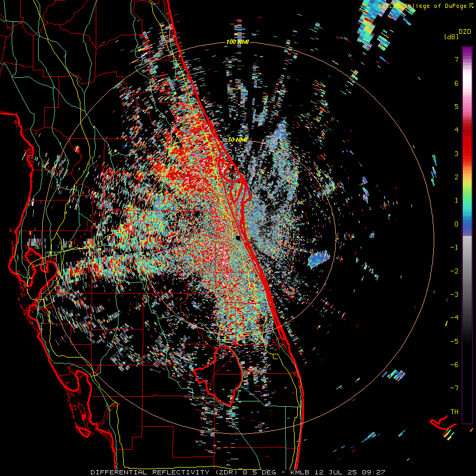Click the "7" tick label on the color scale
The width and height of the screenshot is (476, 476).
point(456,59)
